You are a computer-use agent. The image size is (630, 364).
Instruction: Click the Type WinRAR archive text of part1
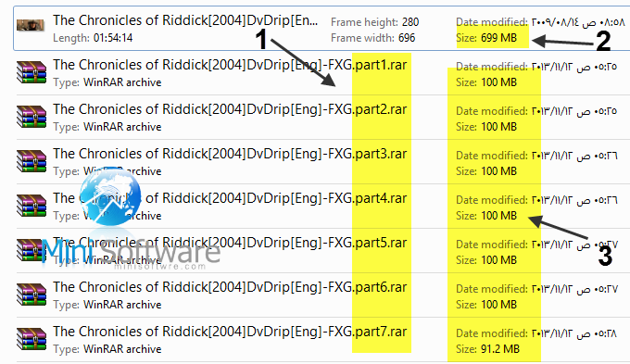[107, 82]
